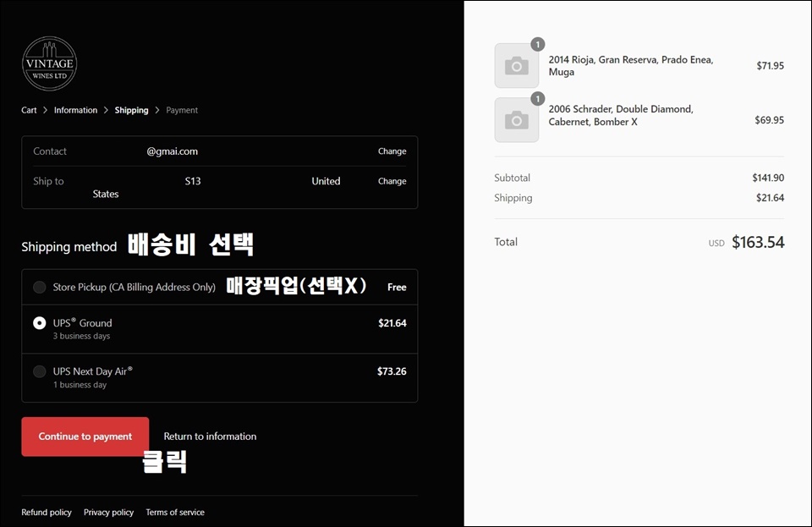Select Store Pickup shipping option

pyautogui.click(x=40, y=288)
